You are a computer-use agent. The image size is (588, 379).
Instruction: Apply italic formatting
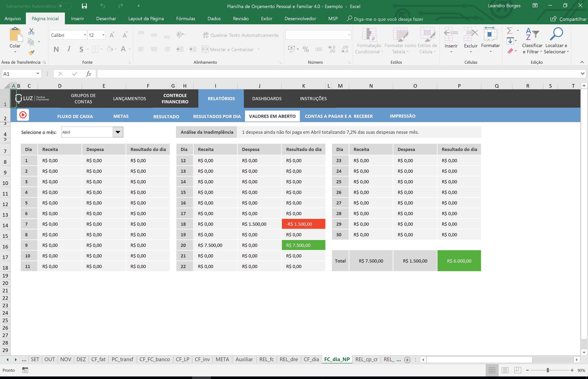click(69, 49)
